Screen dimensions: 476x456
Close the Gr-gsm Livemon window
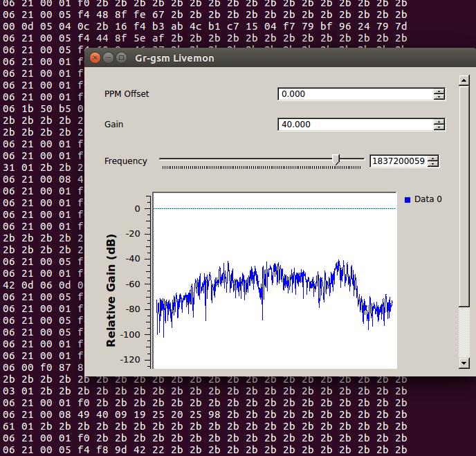click(95, 57)
